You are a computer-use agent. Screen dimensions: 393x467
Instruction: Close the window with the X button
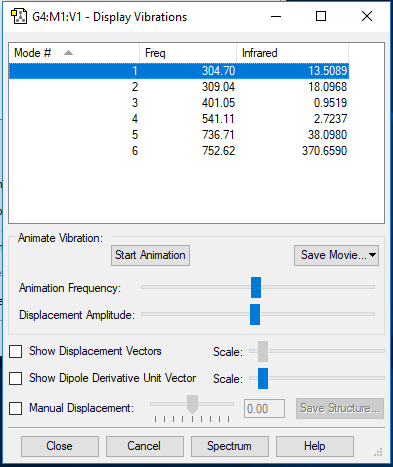point(367,16)
